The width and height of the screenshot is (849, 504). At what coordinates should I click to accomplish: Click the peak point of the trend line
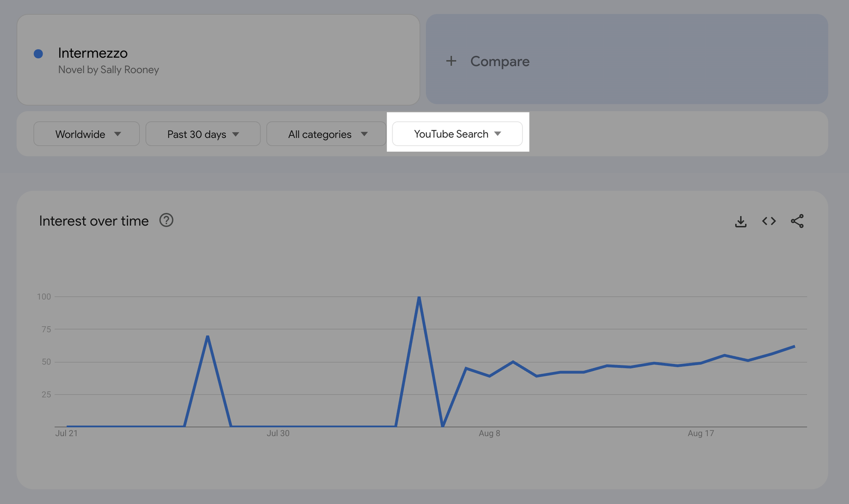[419, 297]
